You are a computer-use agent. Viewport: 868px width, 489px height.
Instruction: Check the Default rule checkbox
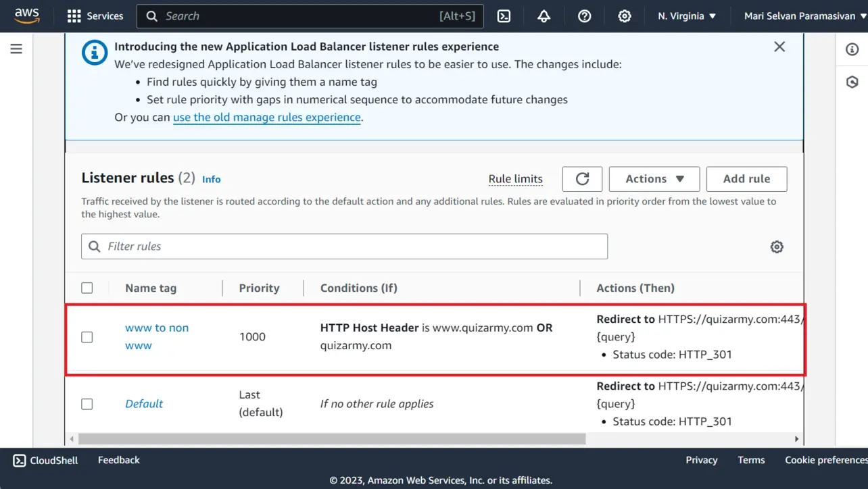point(87,404)
